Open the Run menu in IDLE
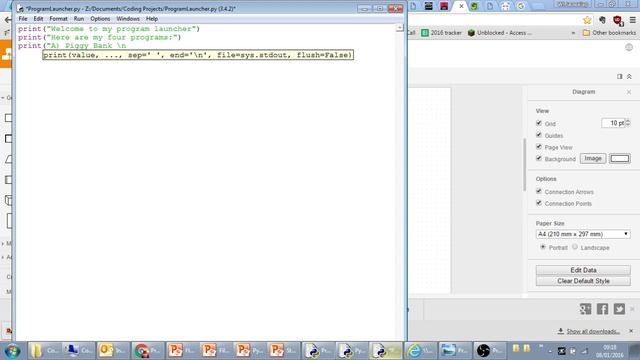The height and width of the screenshot is (360, 640). point(79,19)
